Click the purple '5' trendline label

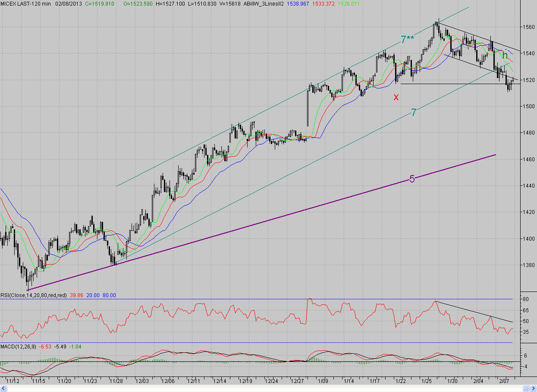click(412, 179)
